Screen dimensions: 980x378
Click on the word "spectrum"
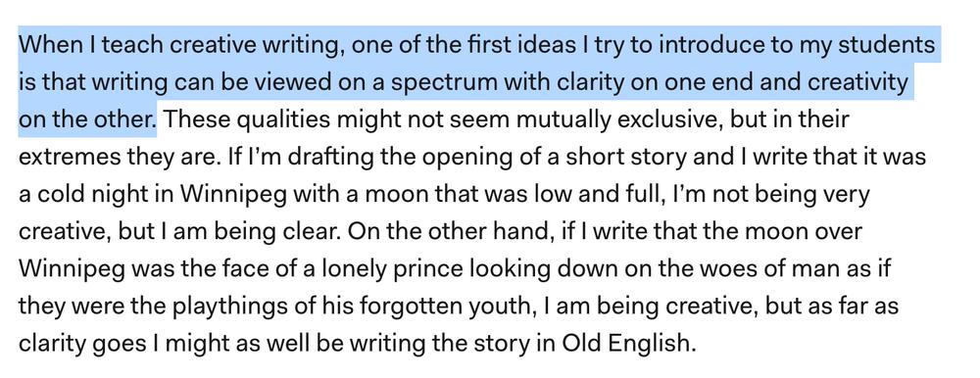pos(440,83)
